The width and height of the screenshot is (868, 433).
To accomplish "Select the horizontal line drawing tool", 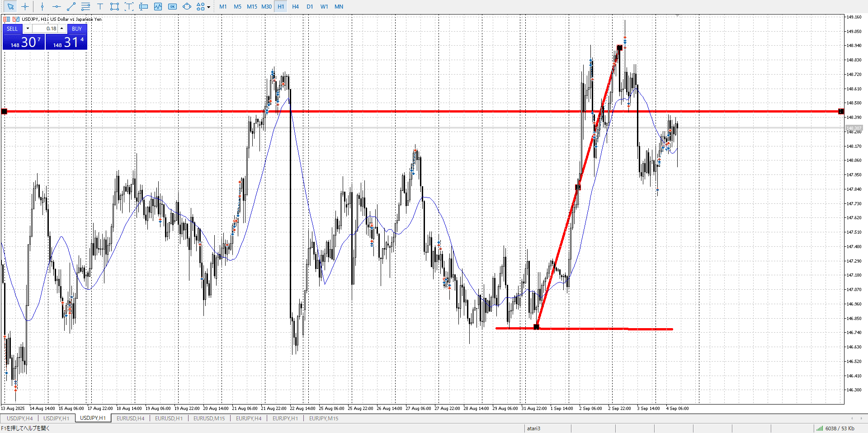I will pyautogui.click(x=57, y=6).
